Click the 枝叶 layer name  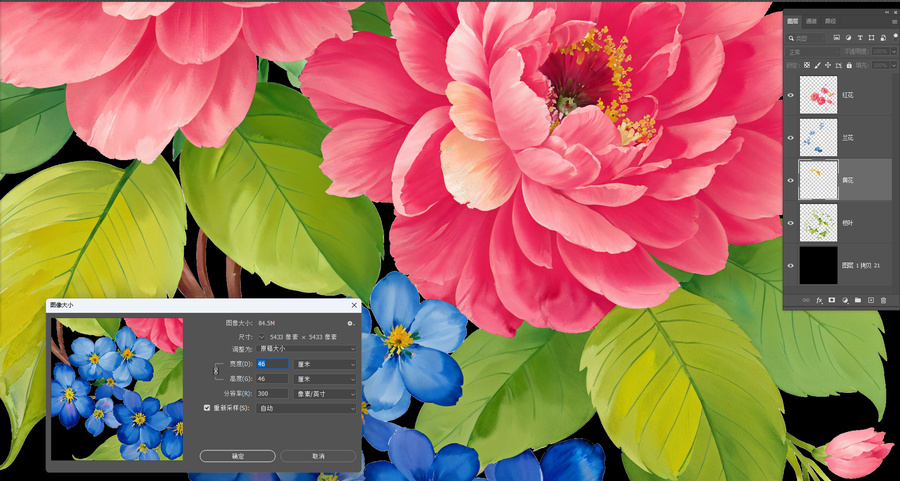tap(848, 223)
